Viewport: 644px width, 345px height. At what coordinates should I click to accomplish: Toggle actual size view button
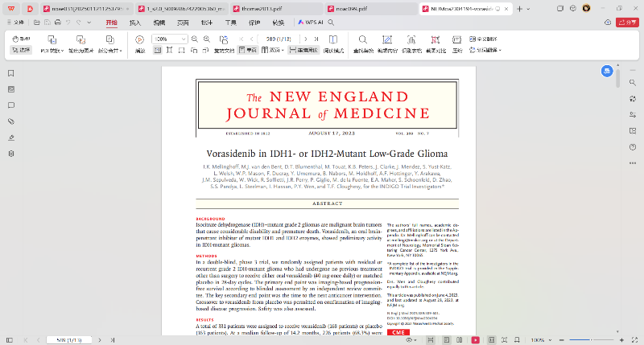tap(157, 50)
